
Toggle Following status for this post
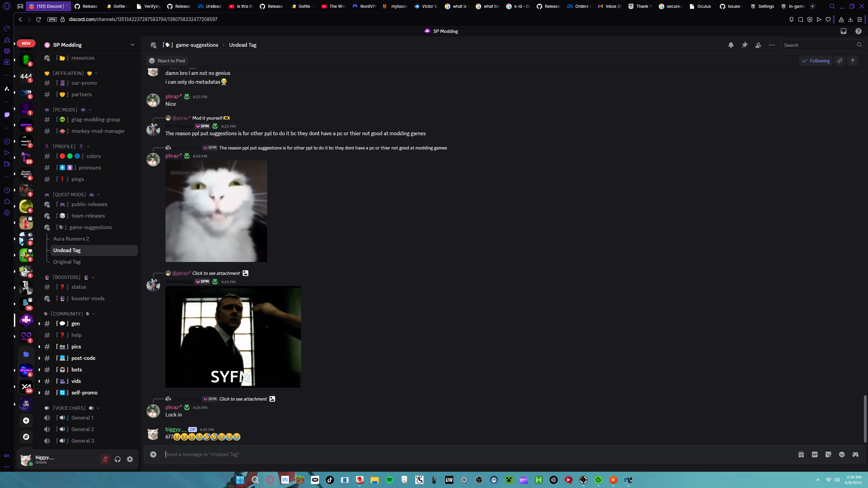click(816, 61)
